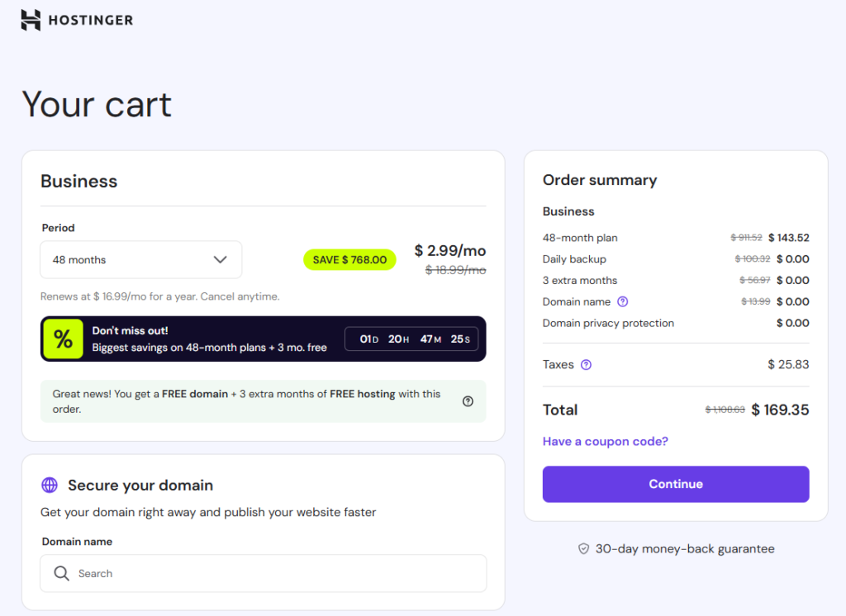Viewport: 846px width, 616px height.
Task: Click the shield icon by the money-back guarantee
Action: [x=584, y=548]
